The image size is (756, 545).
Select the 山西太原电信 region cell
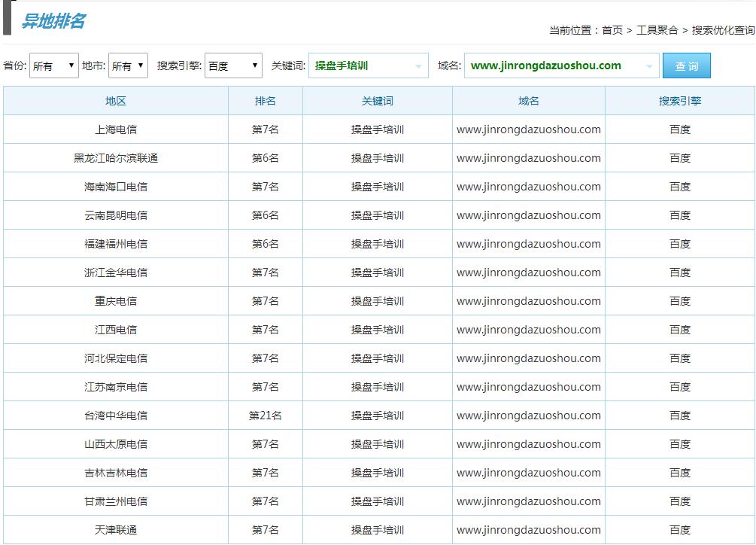116,444
